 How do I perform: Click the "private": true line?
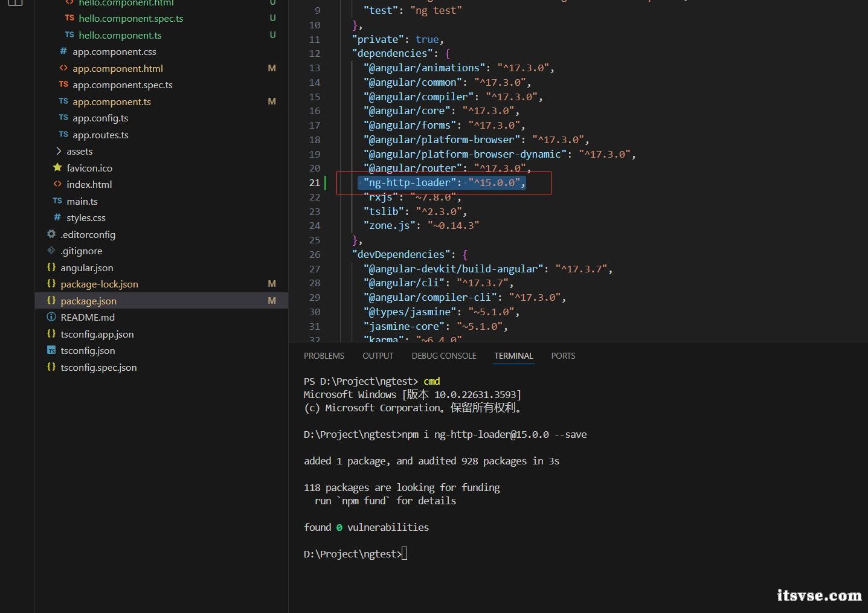(398, 39)
